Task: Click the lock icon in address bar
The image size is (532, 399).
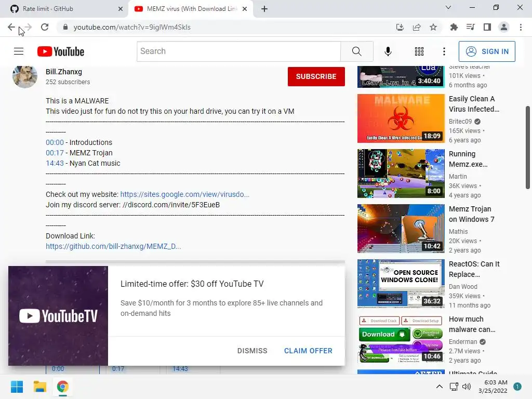Action: click(65, 27)
